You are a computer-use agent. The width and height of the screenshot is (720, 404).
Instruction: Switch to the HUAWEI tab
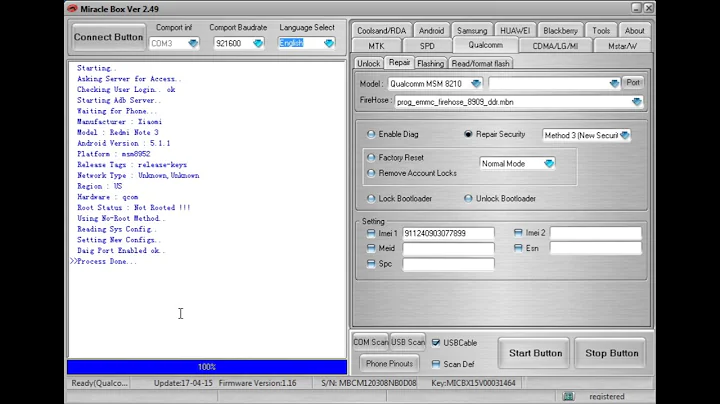click(515, 31)
